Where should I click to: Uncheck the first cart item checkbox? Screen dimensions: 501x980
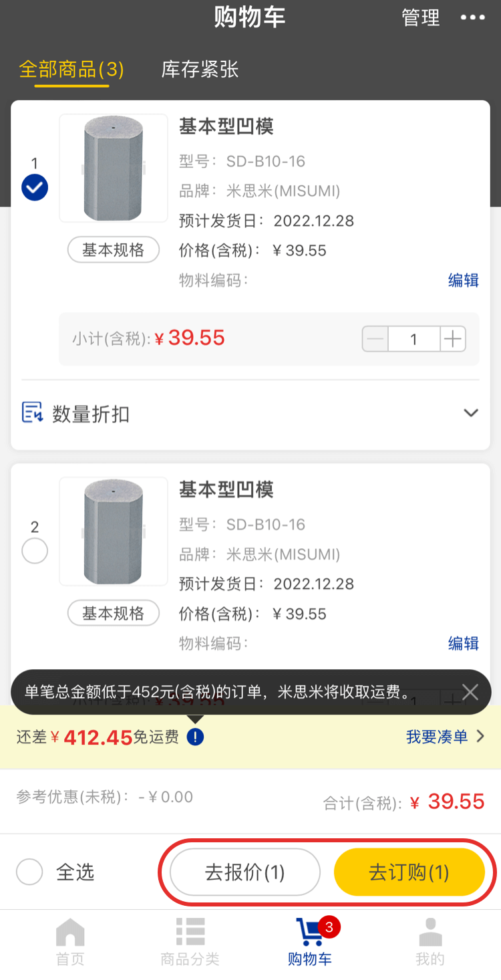click(x=35, y=188)
